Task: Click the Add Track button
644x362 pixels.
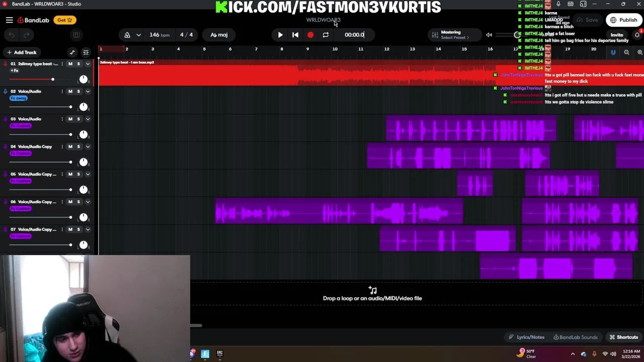Action: [22, 52]
